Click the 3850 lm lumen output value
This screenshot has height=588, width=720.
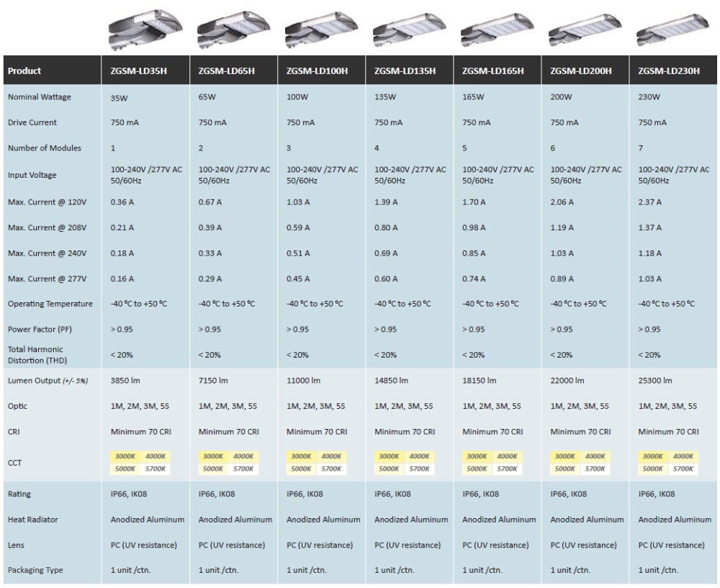click(x=125, y=381)
